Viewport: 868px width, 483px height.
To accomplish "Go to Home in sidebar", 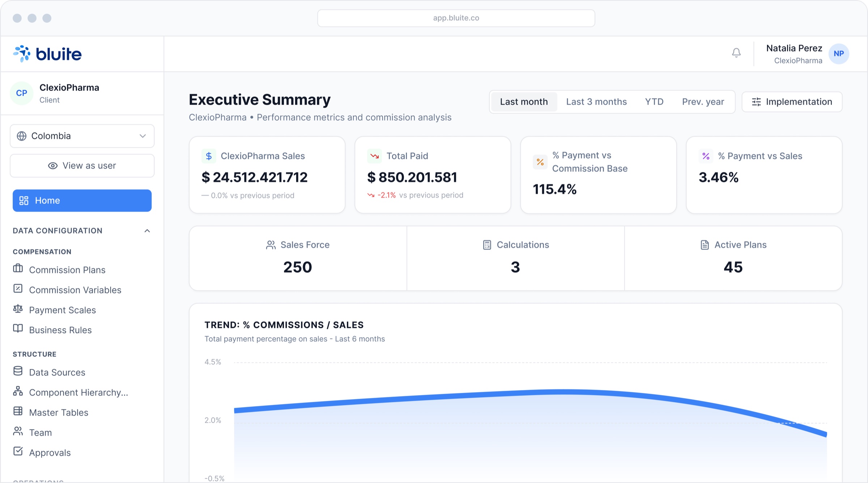I will tap(82, 201).
